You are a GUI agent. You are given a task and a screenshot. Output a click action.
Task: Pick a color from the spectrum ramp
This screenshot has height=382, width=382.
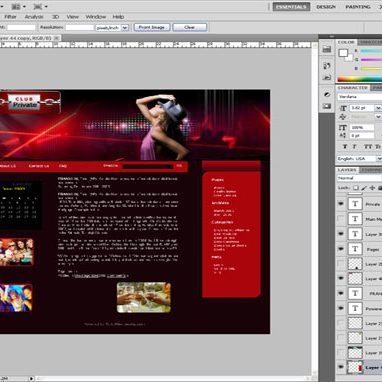point(359,79)
